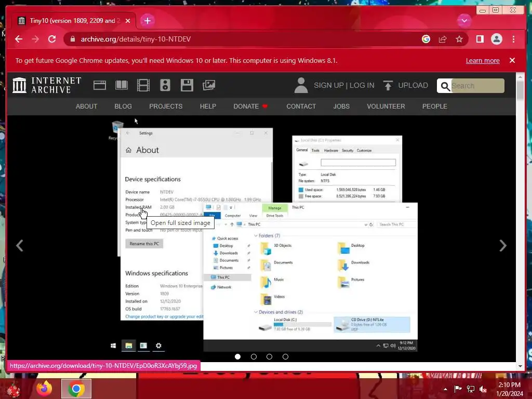Open the Chrome profile avatar

pyautogui.click(x=496, y=39)
